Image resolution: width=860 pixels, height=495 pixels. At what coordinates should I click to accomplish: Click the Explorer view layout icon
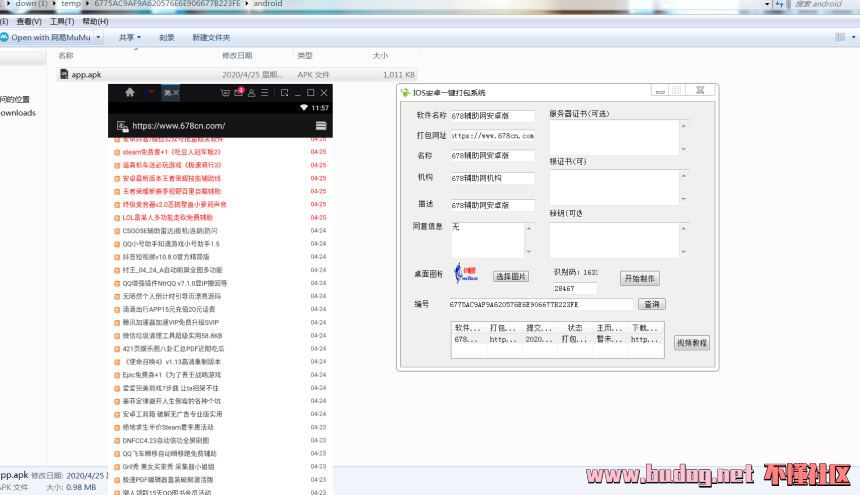pyautogui.click(x=840, y=37)
